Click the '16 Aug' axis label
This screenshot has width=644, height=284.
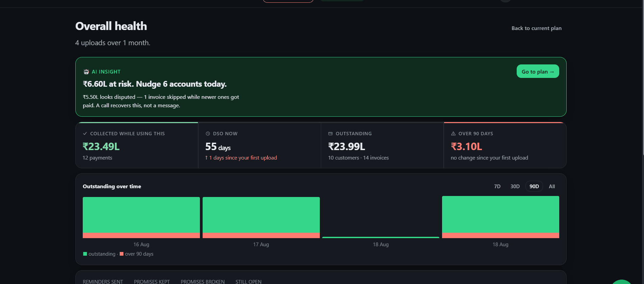141,245
